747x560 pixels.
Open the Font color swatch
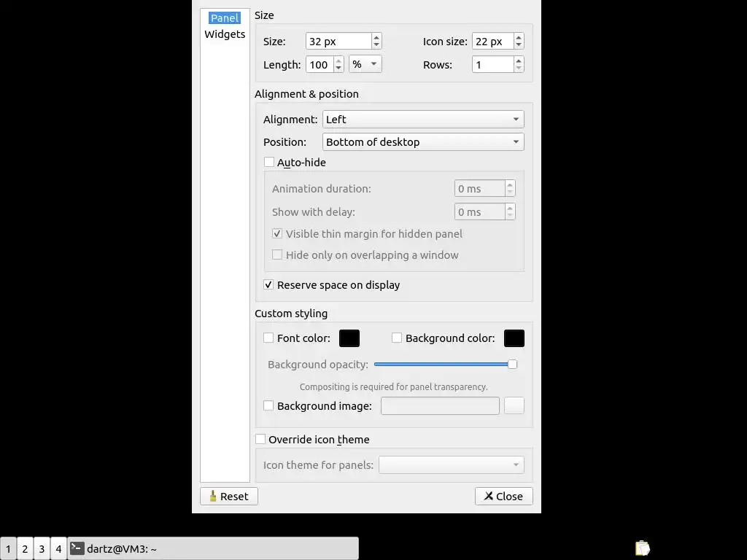click(x=349, y=338)
